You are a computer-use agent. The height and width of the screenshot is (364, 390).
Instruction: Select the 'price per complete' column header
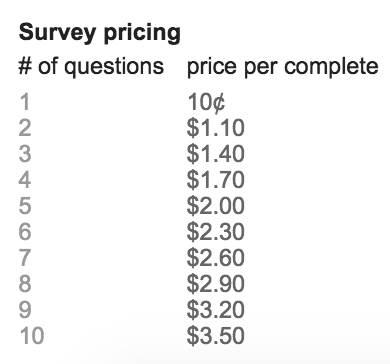coord(283,67)
